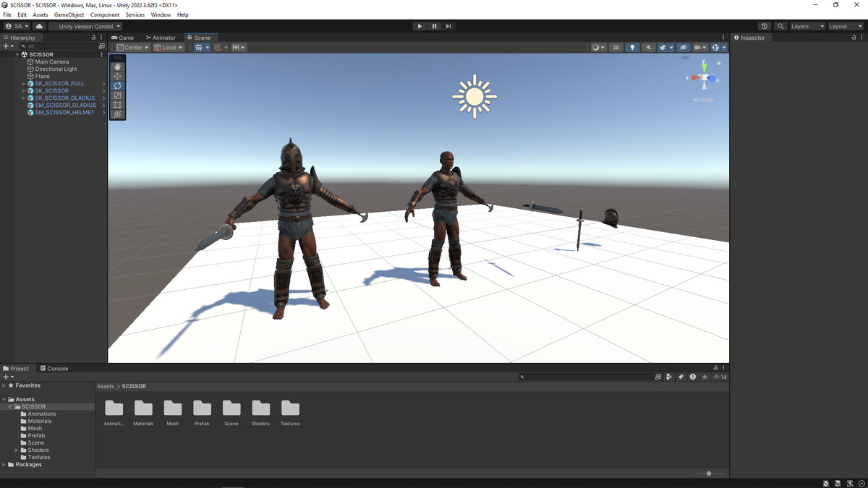Toggle Project panel lock
The width and height of the screenshot is (868, 488).
point(715,368)
